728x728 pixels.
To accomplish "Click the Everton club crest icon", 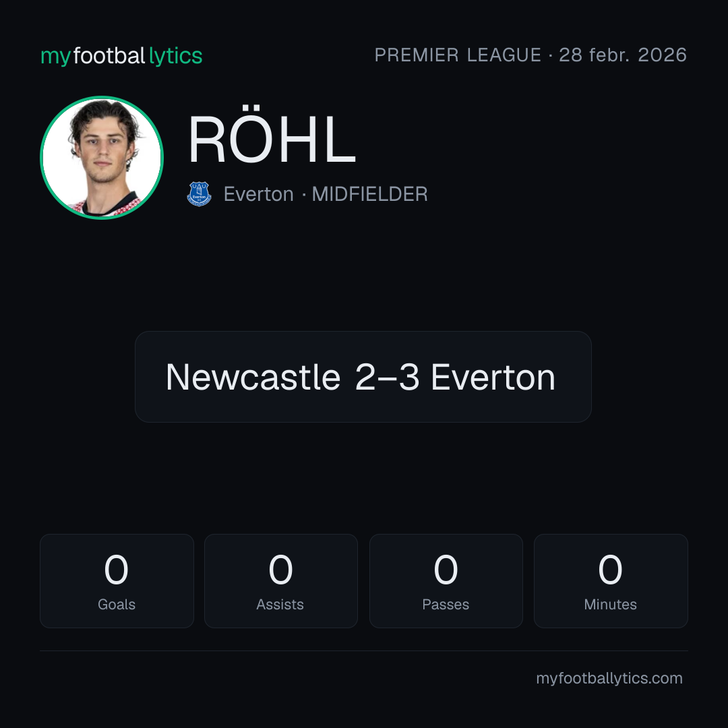I will click(199, 194).
